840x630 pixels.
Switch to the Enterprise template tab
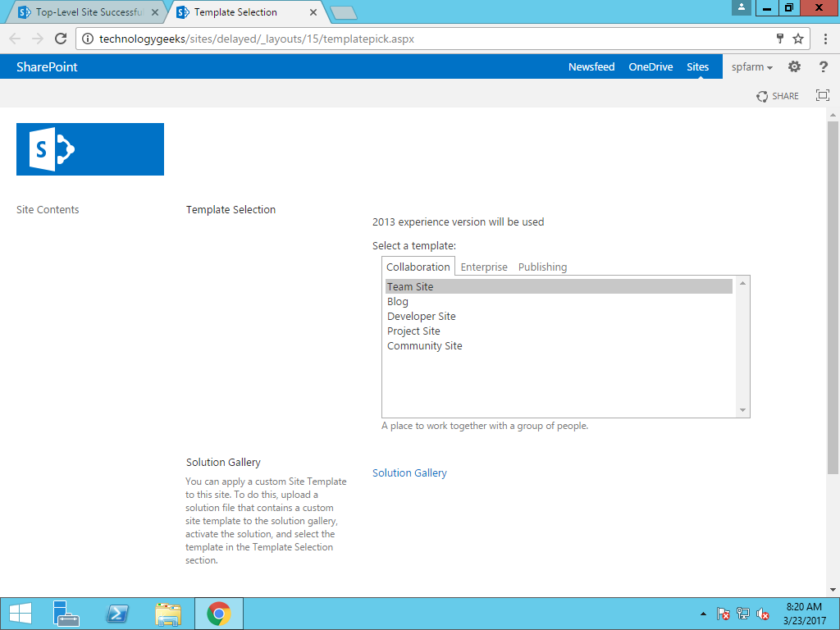(x=484, y=267)
